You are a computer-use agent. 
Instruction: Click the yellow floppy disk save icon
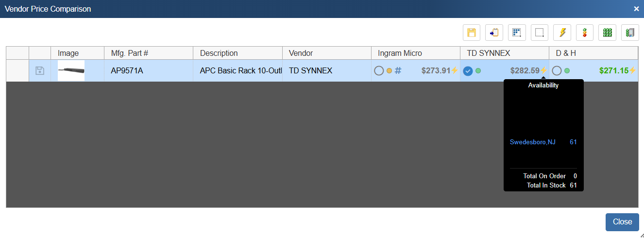pyautogui.click(x=471, y=33)
